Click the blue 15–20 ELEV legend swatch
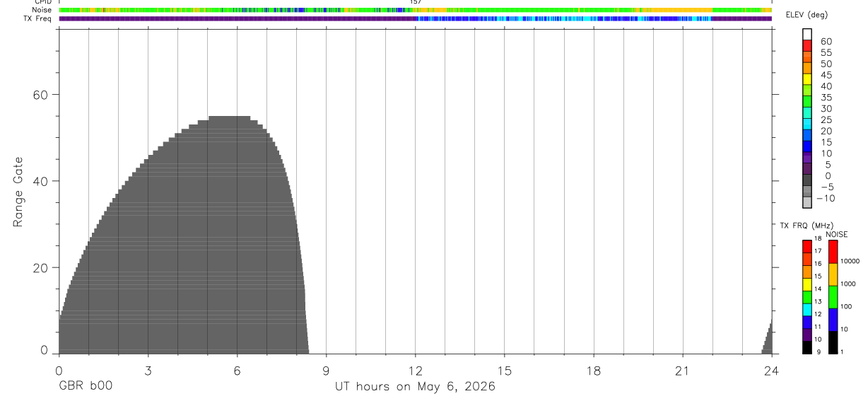This screenshot has height=401, width=868. pyautogui.click(x=807, y=135)
